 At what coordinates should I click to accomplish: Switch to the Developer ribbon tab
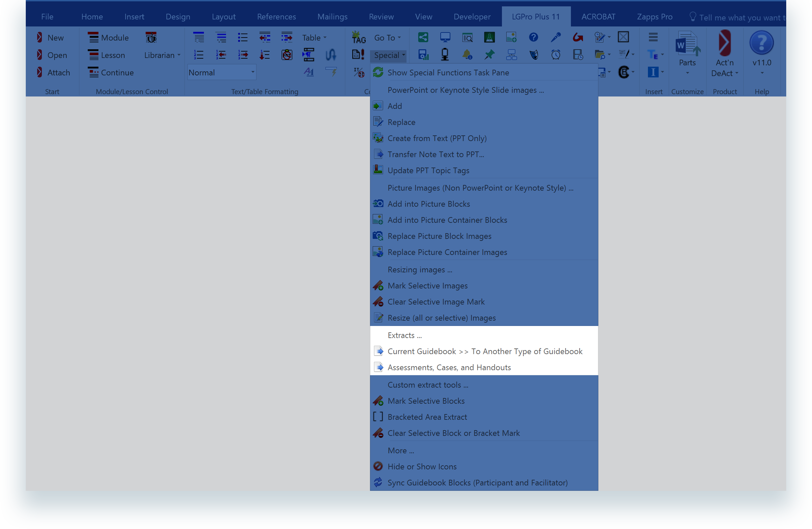tap(472, 16)
